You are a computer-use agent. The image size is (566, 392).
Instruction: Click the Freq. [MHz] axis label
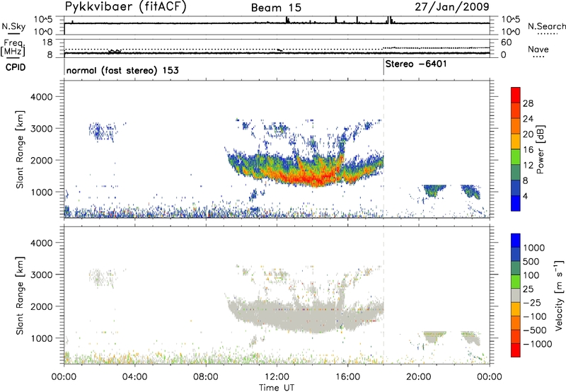[x=14, y=47]
